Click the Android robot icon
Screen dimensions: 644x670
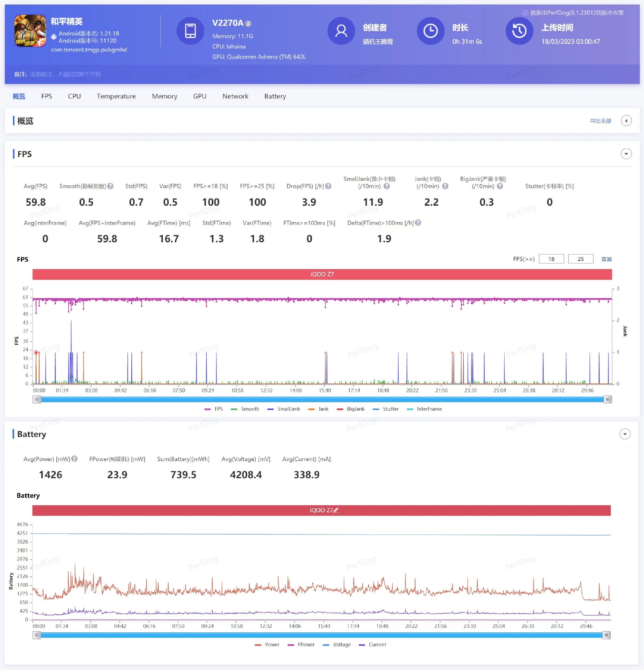pos(54,37)
